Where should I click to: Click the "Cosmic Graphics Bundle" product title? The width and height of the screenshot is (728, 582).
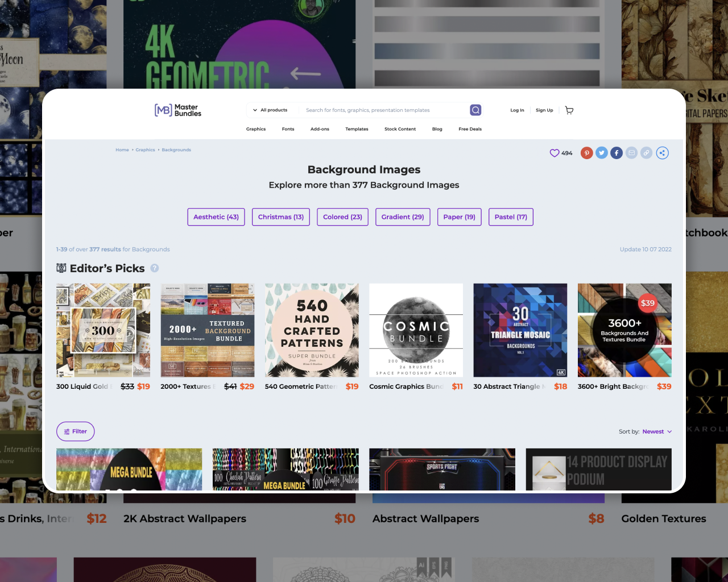coord(407,386)
